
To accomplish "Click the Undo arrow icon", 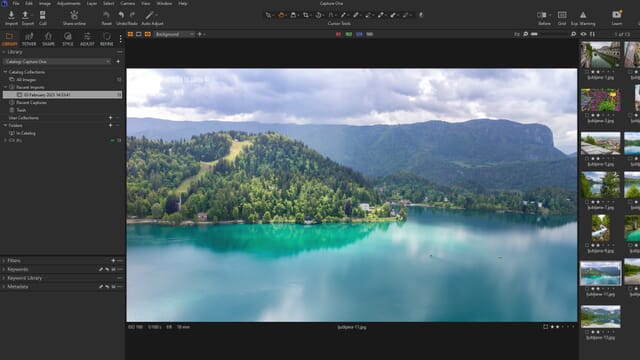I will 121,15.
